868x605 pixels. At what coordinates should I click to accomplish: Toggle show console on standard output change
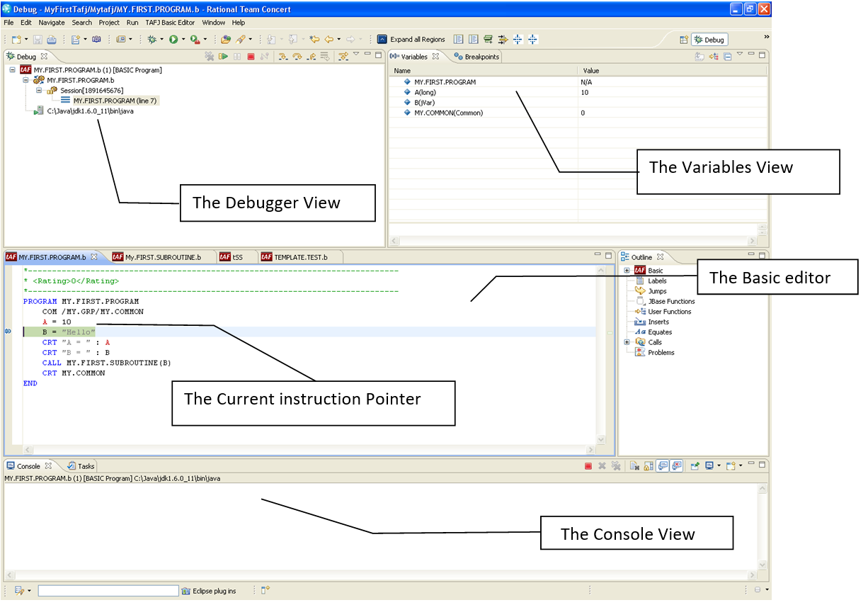pos(663,466)
